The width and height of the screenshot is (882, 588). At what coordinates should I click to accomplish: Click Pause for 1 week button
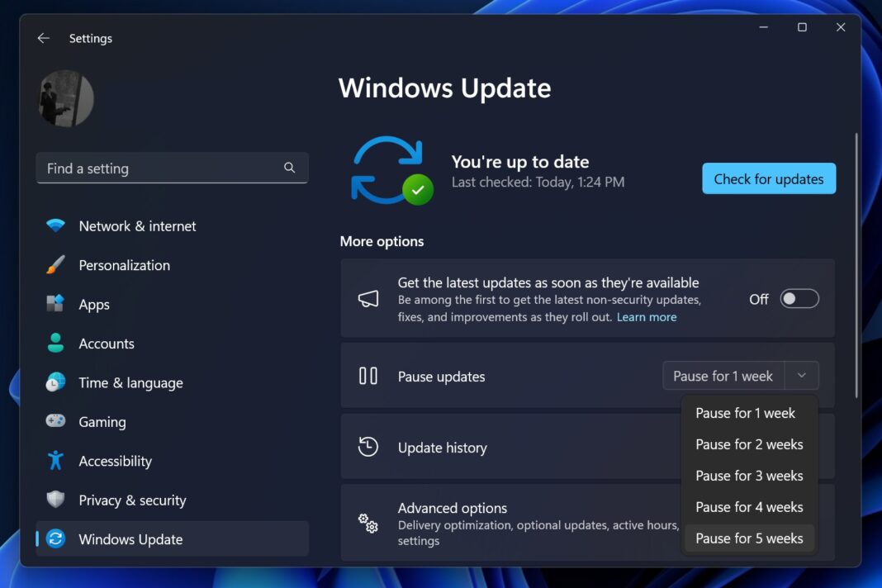click(x=723, y=376)
